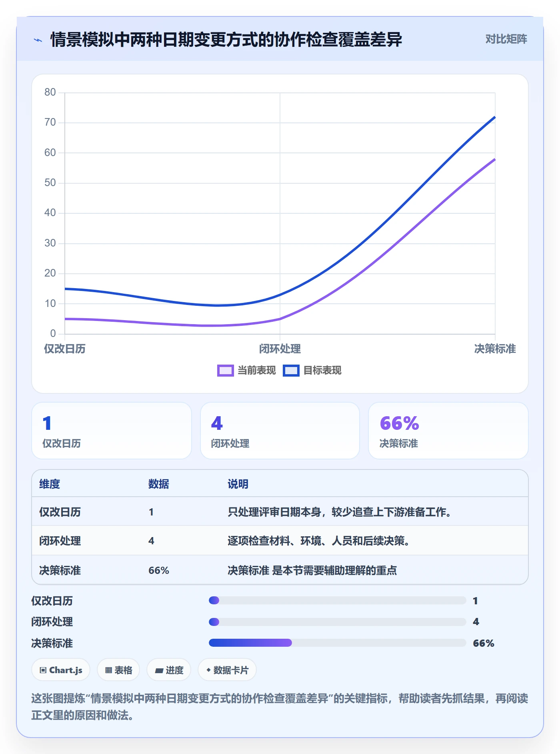Click the 说明 column header
560x754 pixels.
238,484
